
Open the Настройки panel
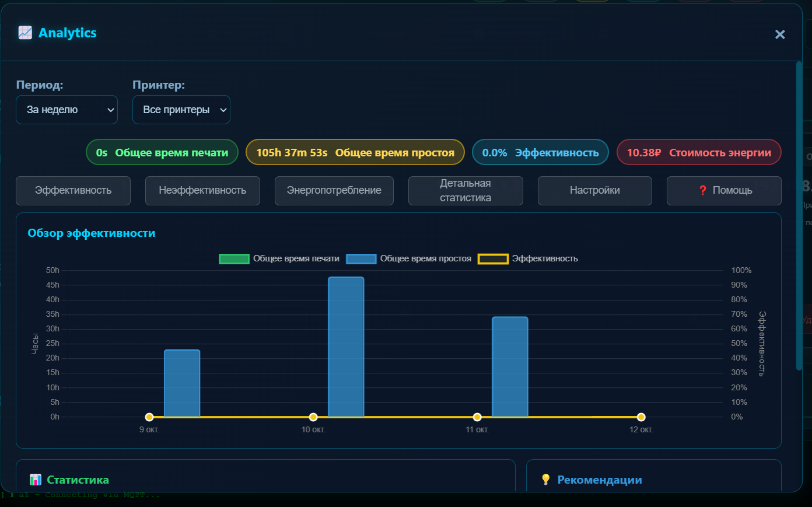[x=594, y=190]
